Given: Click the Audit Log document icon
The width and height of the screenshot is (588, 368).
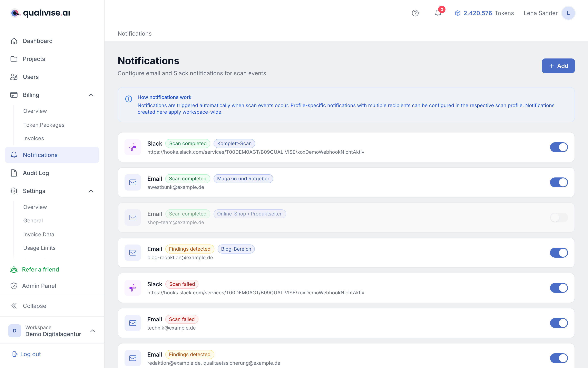Looking at the screenshot, I should [14, 173].
